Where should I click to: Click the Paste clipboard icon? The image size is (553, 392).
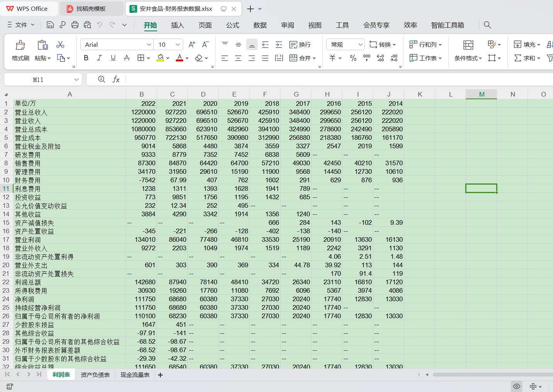[x=43, y=45]
